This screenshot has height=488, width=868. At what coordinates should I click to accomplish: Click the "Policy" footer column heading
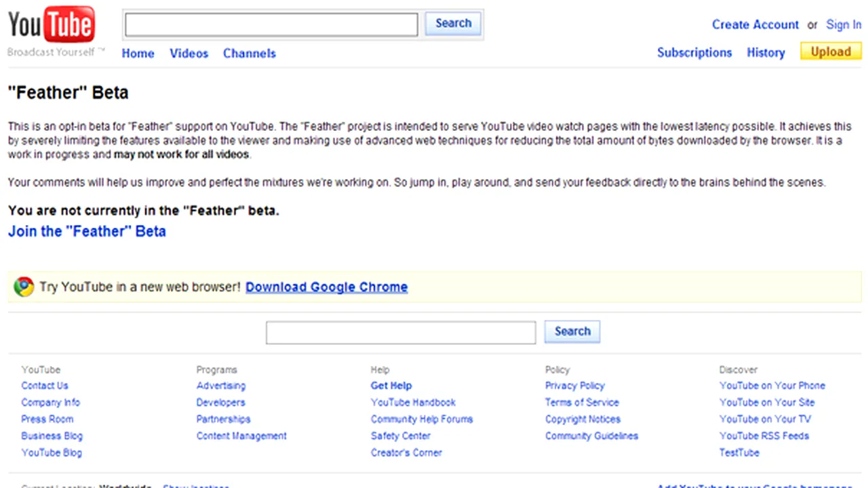(557, 370)
